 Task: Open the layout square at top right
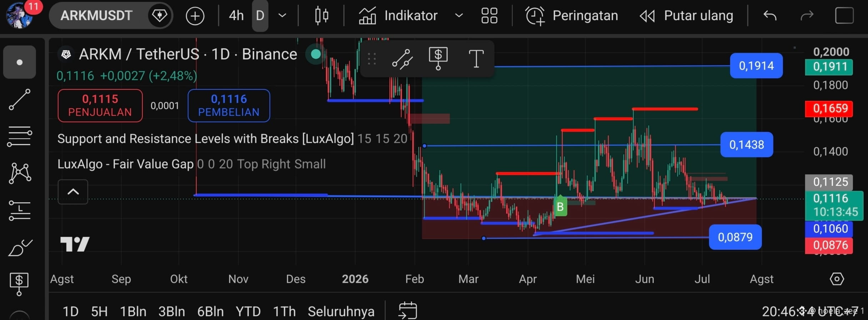[844, 16]
